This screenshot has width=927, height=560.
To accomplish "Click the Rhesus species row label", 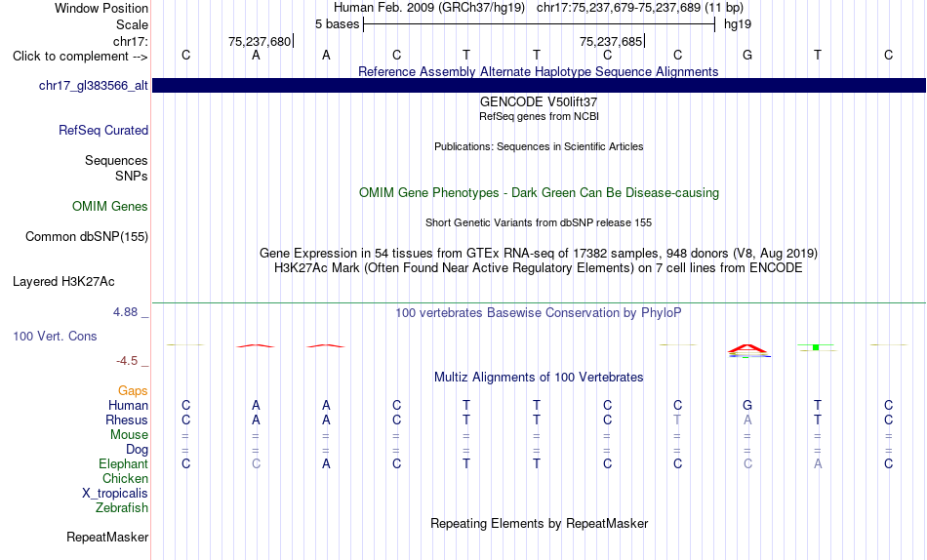I will pyautogui.click(x=127, y=420).
